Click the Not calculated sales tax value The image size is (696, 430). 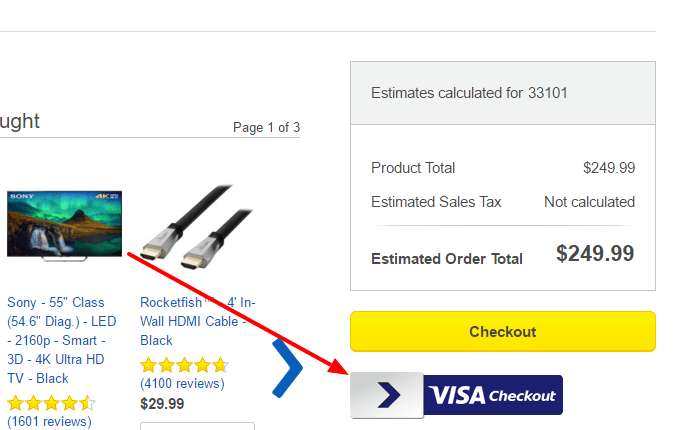[589, 202]
